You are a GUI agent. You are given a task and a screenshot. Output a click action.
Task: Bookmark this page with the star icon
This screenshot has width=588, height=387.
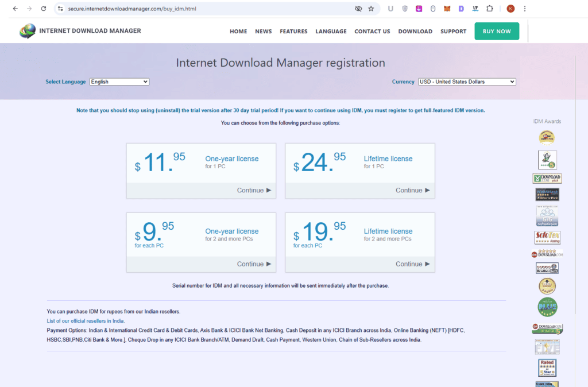372,9
